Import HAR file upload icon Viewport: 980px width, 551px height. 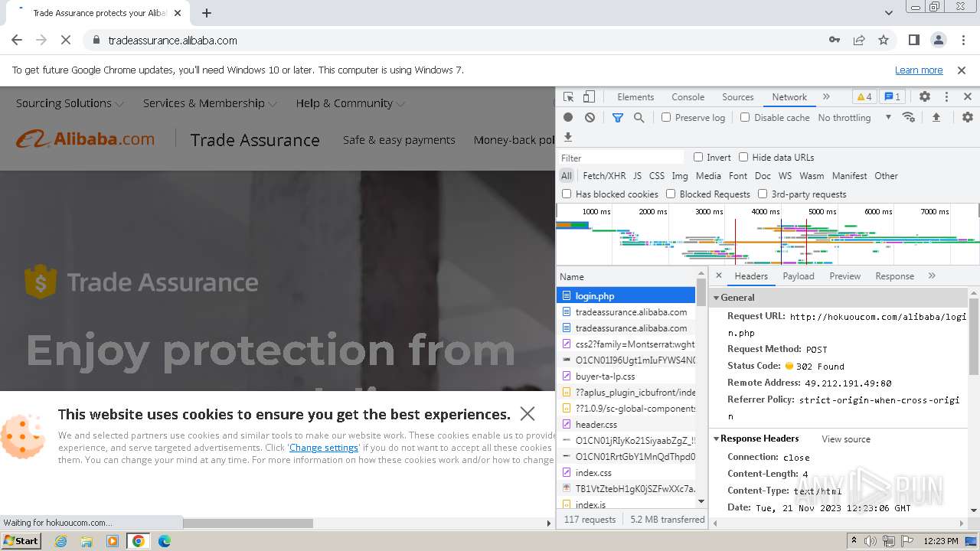pyautogui.click(x=936, y=118)
